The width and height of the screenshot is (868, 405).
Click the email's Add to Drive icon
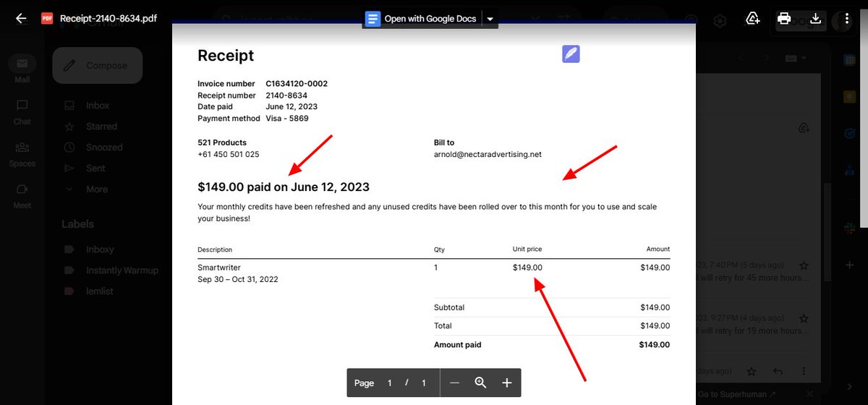click(x=804, y=128)
